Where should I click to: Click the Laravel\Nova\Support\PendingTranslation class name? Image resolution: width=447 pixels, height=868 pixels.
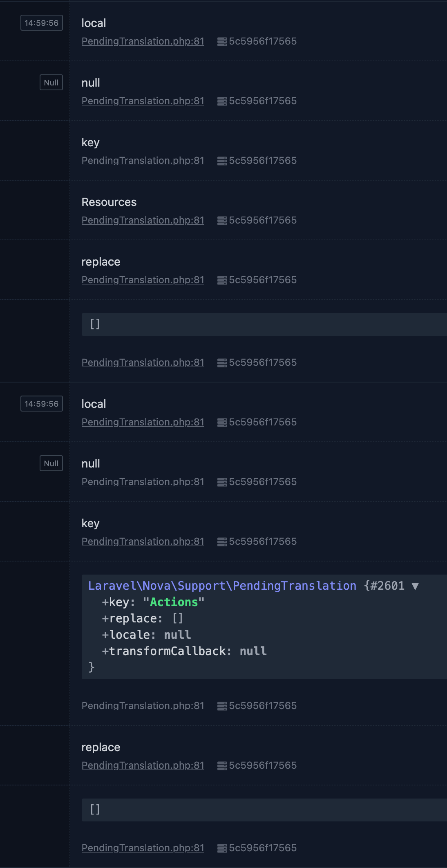click(222, 586)
